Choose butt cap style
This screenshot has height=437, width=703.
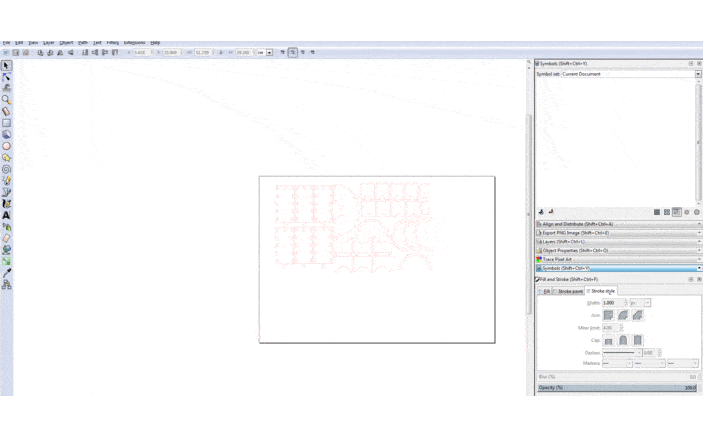coord(608,340)
